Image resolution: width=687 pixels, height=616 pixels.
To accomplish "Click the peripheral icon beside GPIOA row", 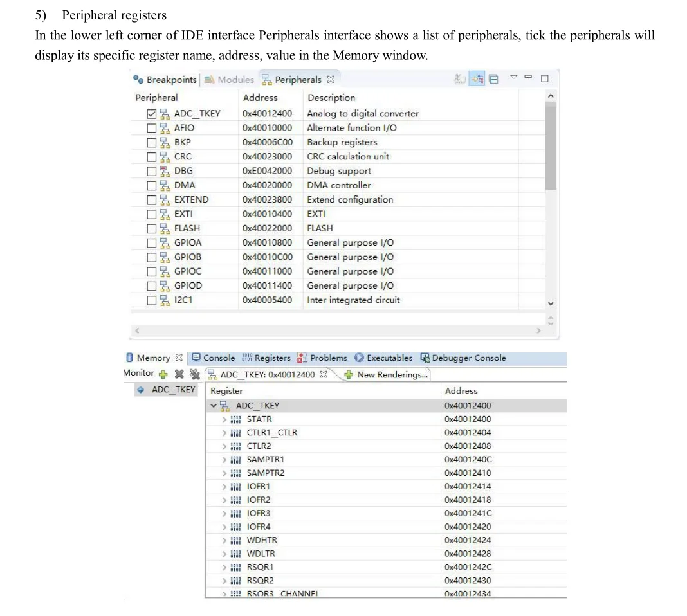I will pos(165,243).
